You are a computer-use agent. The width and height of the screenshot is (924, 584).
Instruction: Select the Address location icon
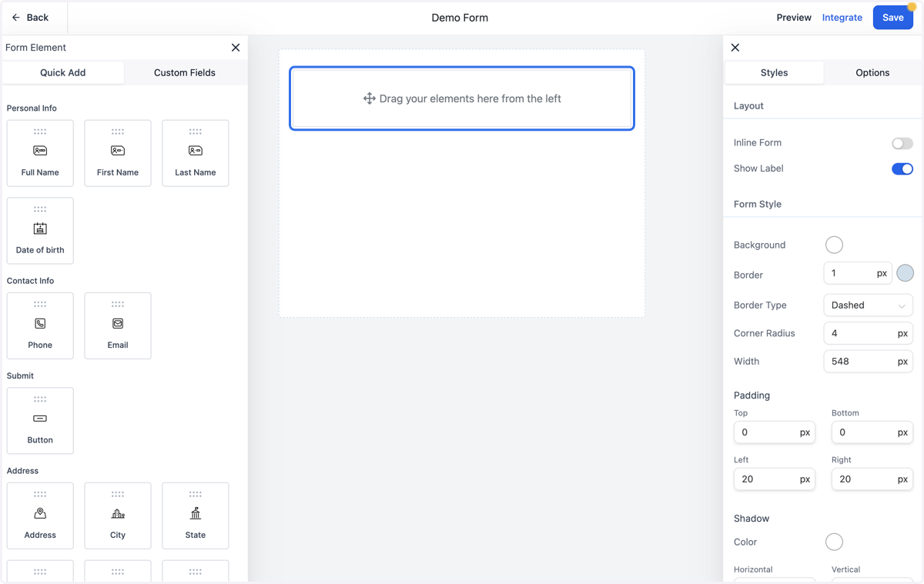(40, 513)
